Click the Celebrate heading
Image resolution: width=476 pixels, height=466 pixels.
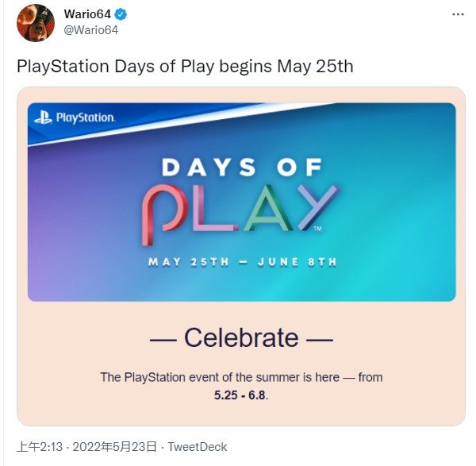coord(241,338)
